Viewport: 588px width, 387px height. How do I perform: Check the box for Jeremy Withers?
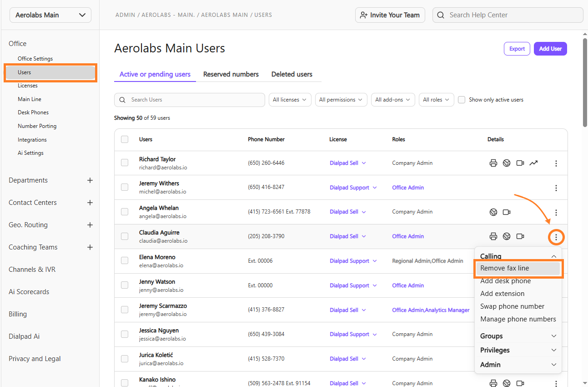pyautogui.click(x=125, y=187)
